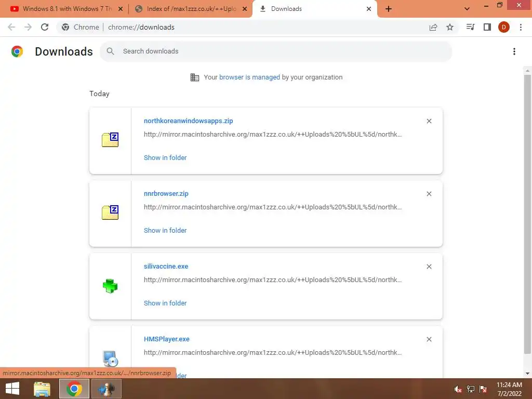Screen dimensions: 532x399
Task: Share this page icon in address bar
Action: [433, 27]
